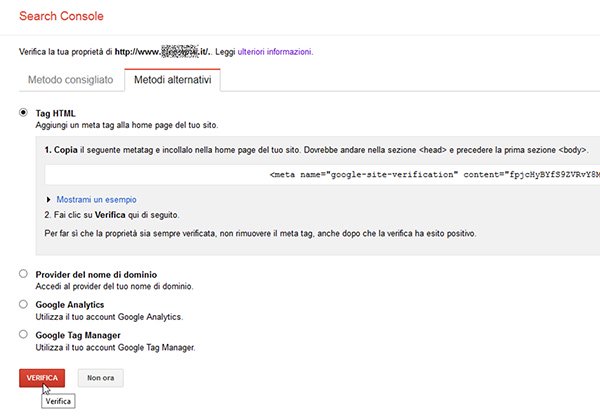Click the 'Copia il seguente metatag' instruction
The width and height of the screenshot is (600, 416).
click(316, 150)
